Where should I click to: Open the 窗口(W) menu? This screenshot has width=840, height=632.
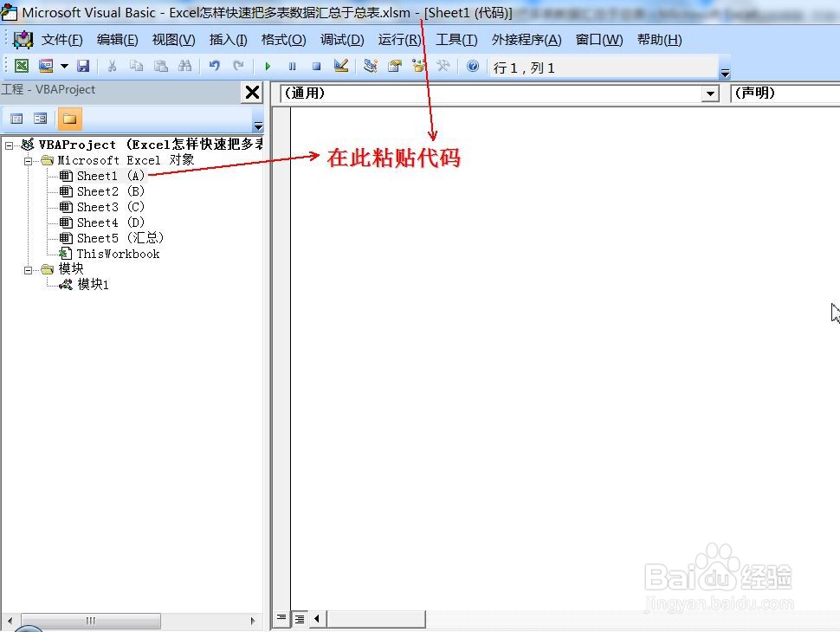[x=599, y=40]
